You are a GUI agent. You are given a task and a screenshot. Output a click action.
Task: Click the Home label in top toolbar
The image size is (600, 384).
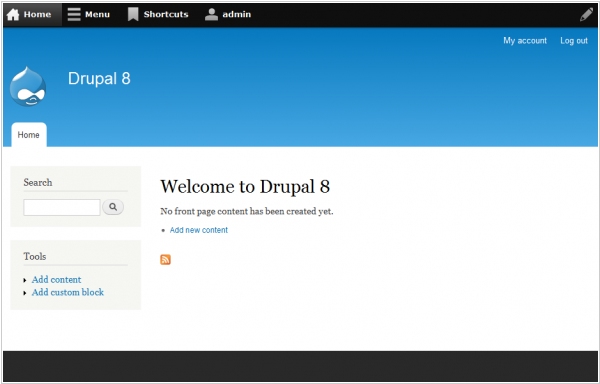(37, 15)
